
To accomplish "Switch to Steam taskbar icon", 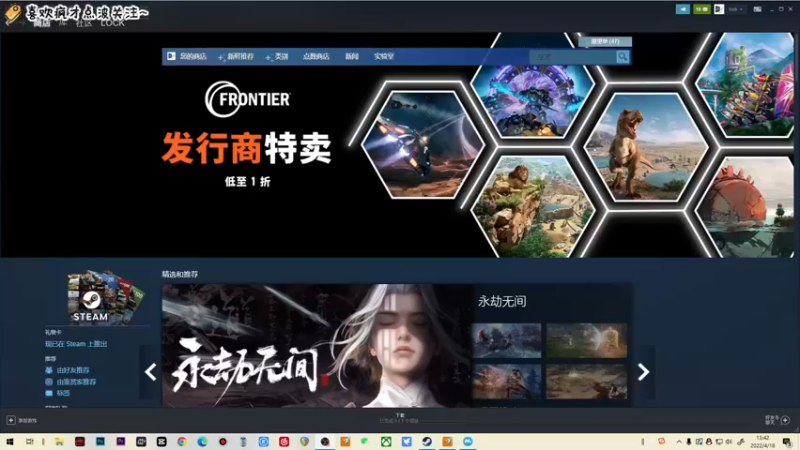I will pos(427,441).
